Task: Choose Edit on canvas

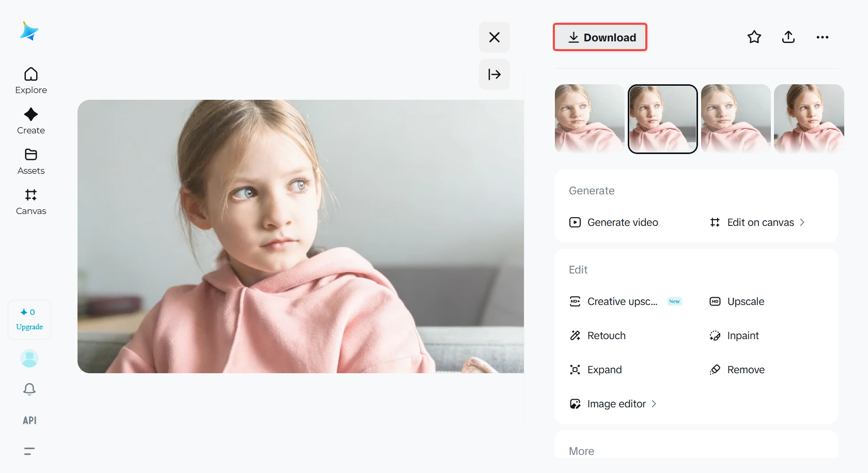Action: tap(757, 222)
